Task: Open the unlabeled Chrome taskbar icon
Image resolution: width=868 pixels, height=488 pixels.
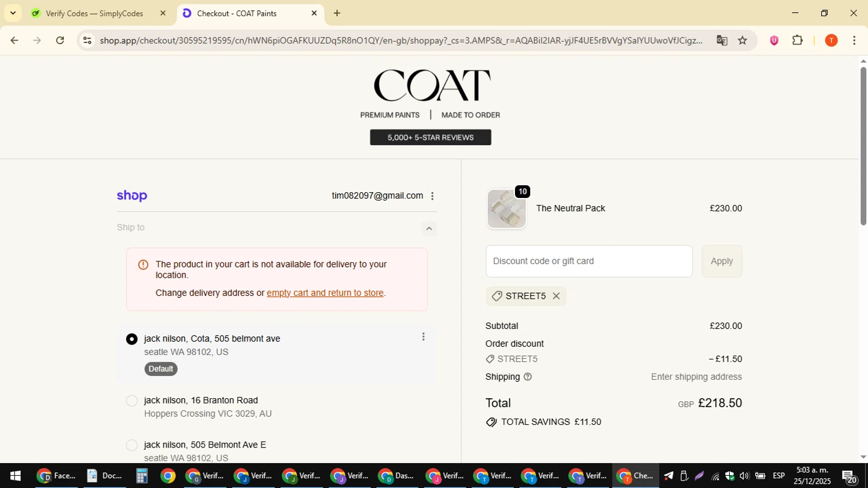Action: tap(168, 476)
